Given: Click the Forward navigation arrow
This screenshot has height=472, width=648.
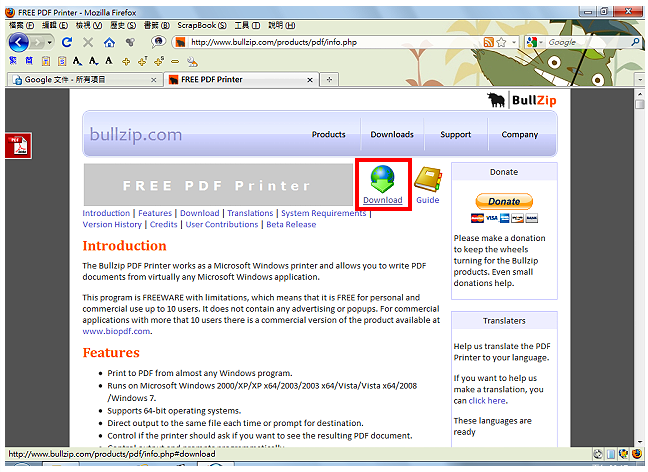Looking at the screenshot, I should tap(38, 42).
